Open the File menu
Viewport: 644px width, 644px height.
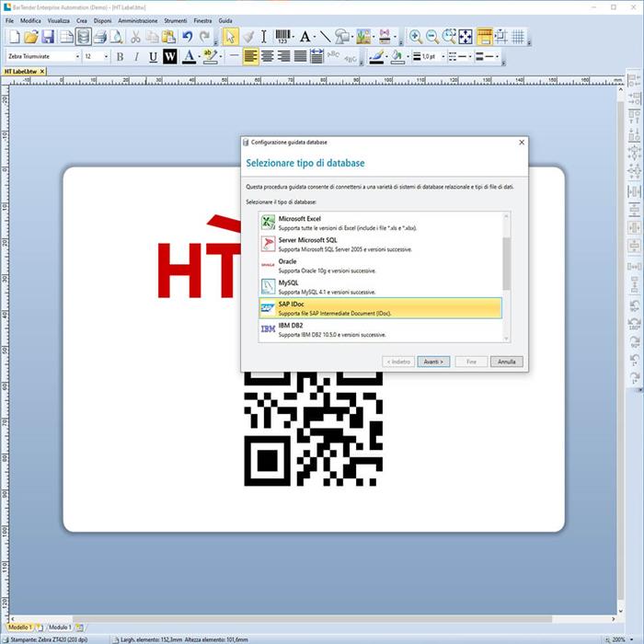tap(9, 20)
